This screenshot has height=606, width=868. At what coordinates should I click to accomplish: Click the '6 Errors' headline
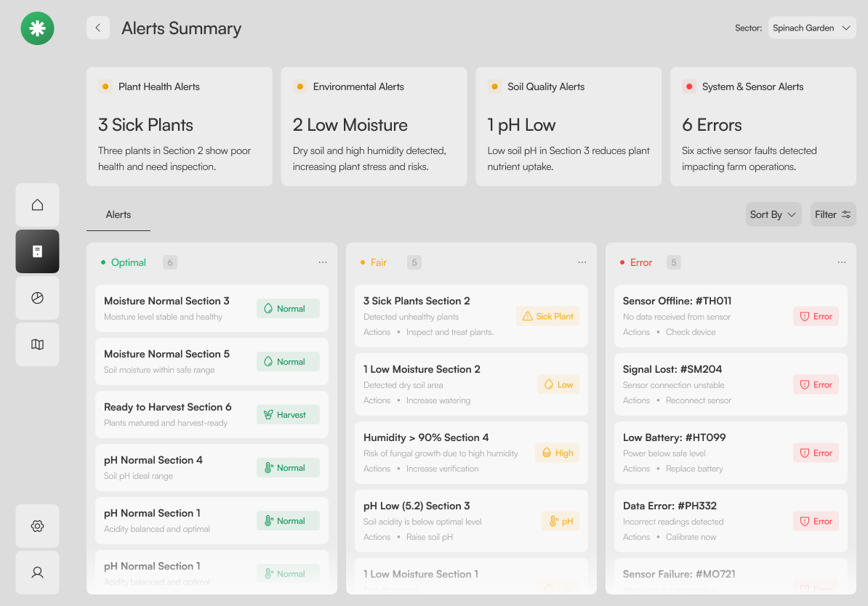712,125
